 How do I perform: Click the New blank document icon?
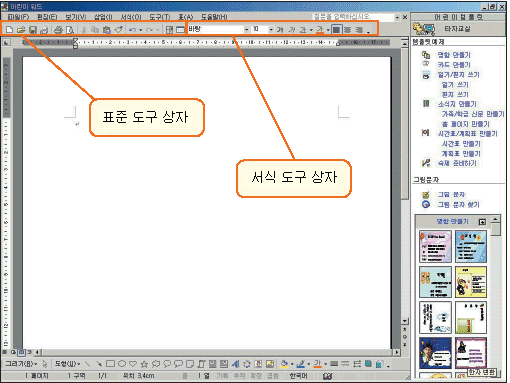[x=9, y=30]
